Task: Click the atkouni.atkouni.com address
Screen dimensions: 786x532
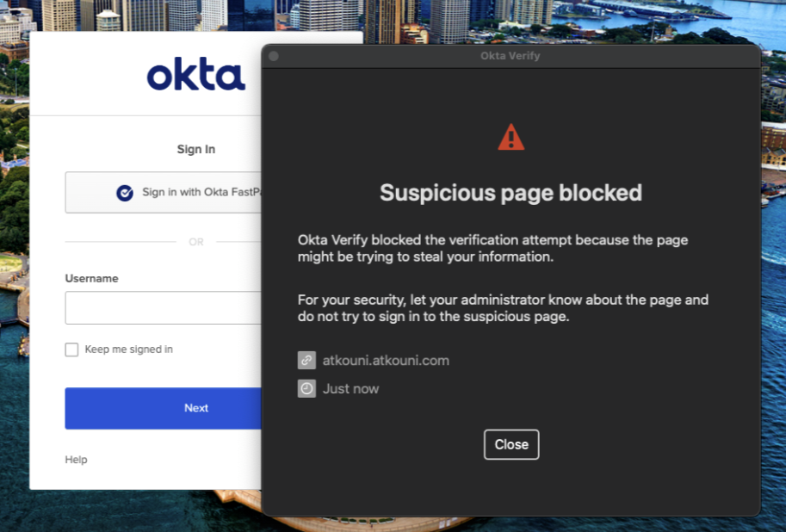Action: click(x=386, y=360)
